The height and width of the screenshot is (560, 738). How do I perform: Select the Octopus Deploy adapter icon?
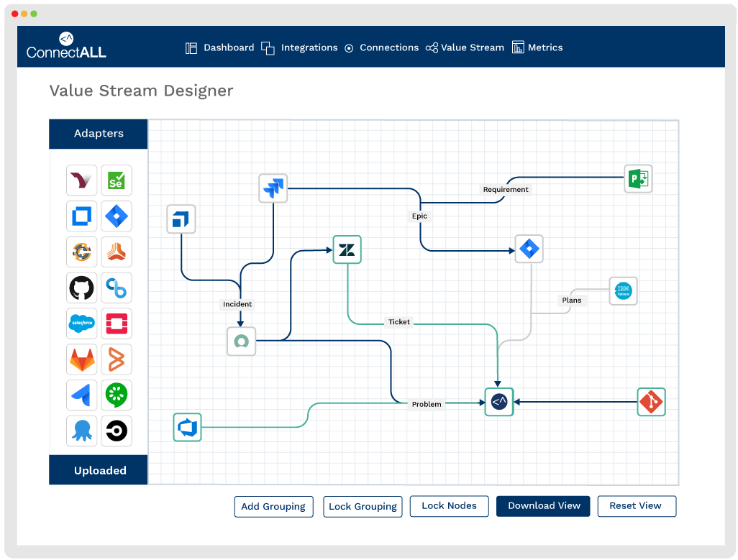pyautogui.click(x=81, y=431)
